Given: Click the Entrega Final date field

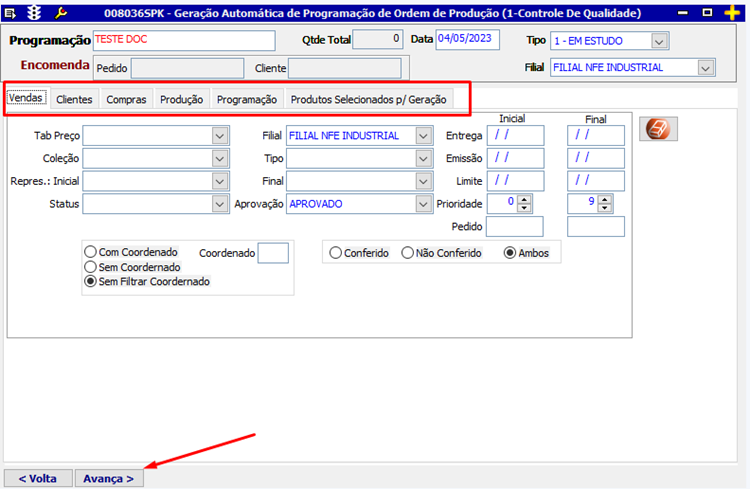Looking at the screenshot, I should click(x=596, y=135).
